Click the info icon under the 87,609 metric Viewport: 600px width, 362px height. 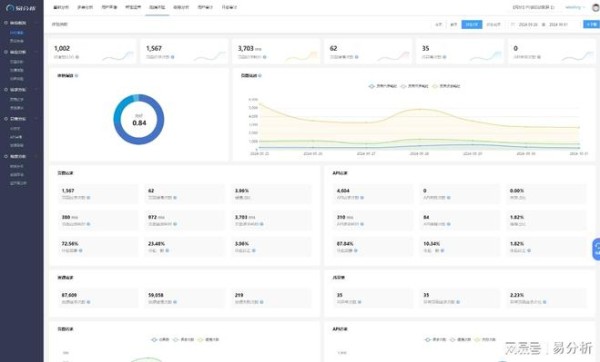coord(88,302)
